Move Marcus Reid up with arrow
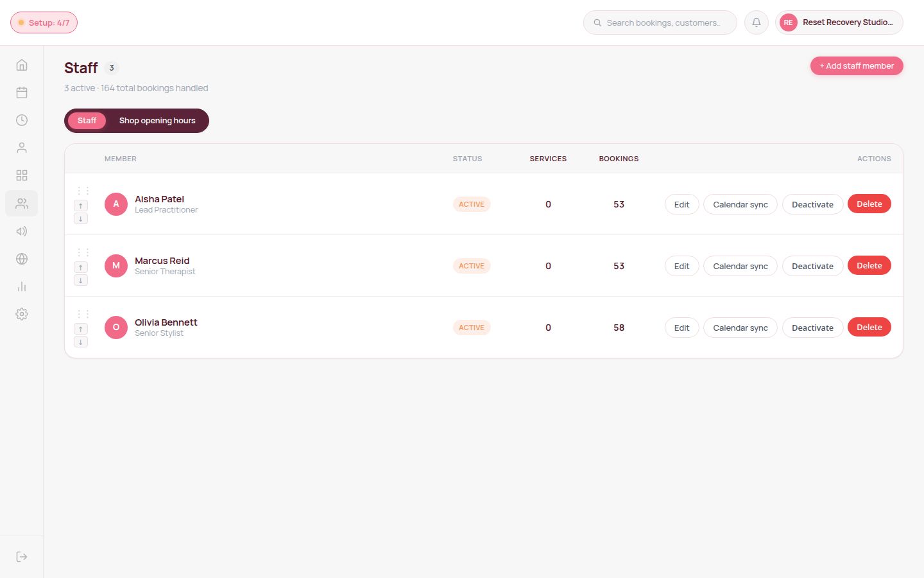Viewport: 924px width, 578px height. click(81, 267)
